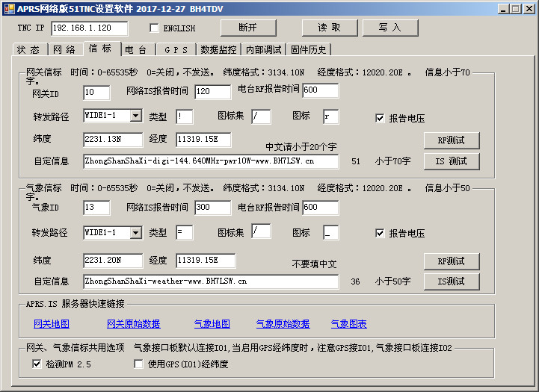Screen dimensions: 539x392
Task: Enable the ENGLISH checkbox
Action: coord(155,28)
